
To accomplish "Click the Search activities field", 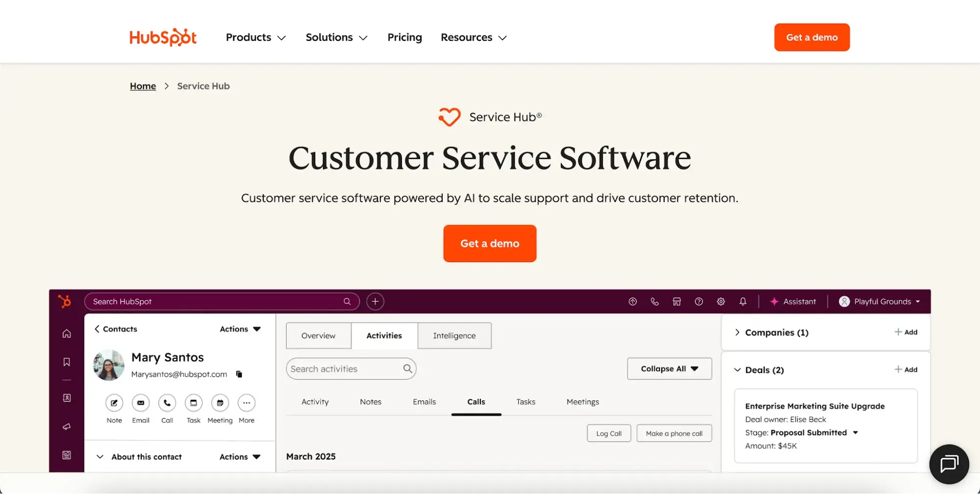I will click(x=351, y=369).
